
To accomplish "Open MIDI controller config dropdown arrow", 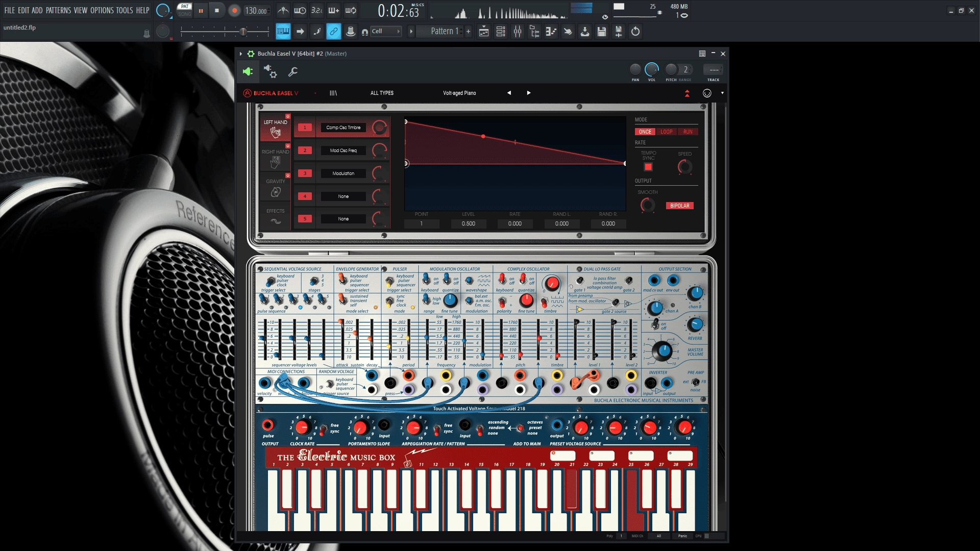I will point(722,93).
